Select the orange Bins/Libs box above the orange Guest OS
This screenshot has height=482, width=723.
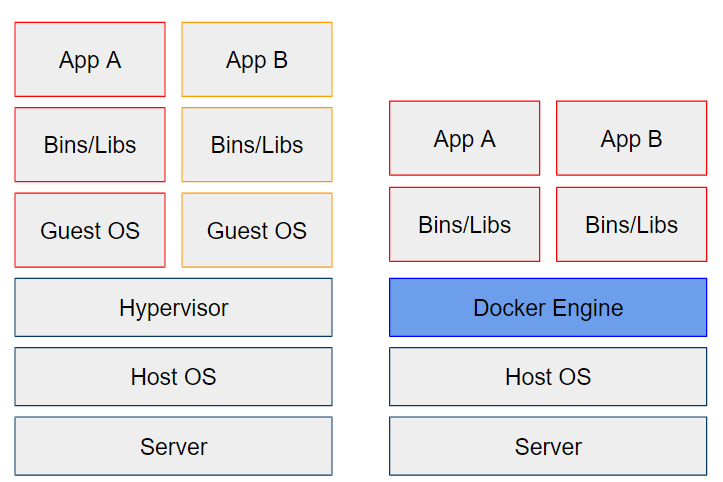click(x=257, y=144)
